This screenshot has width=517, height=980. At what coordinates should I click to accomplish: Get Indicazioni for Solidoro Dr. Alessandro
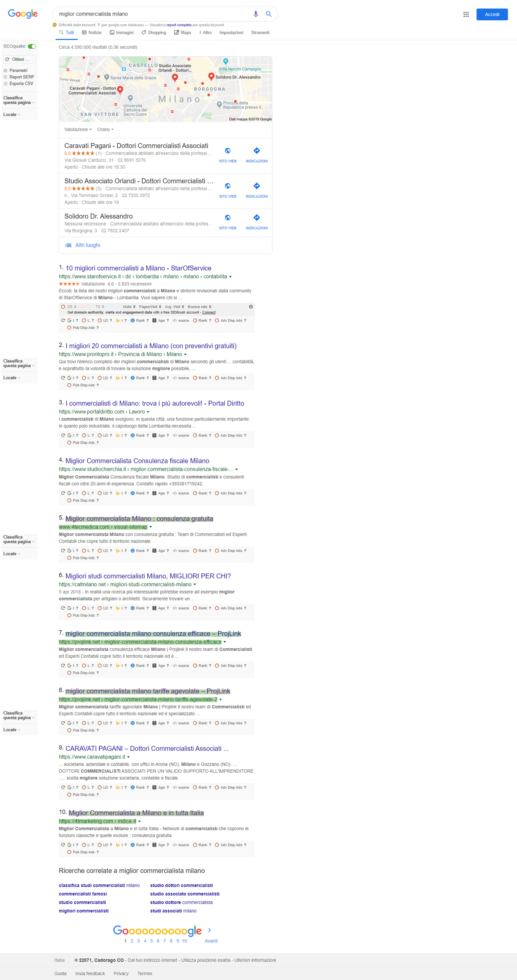coord(257,222)
